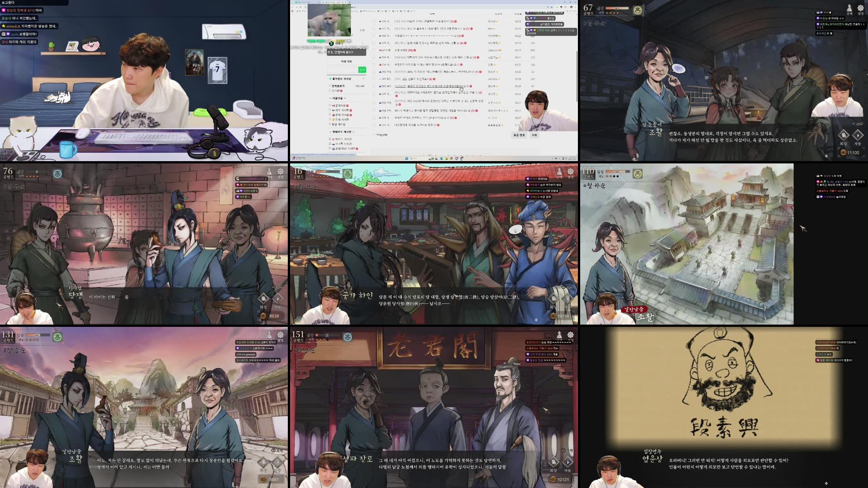The height and width of the screenshot is (488, 868).
Task: Open 상태 status icon in the 76 공헌도 panel
Action: [269, 173]
